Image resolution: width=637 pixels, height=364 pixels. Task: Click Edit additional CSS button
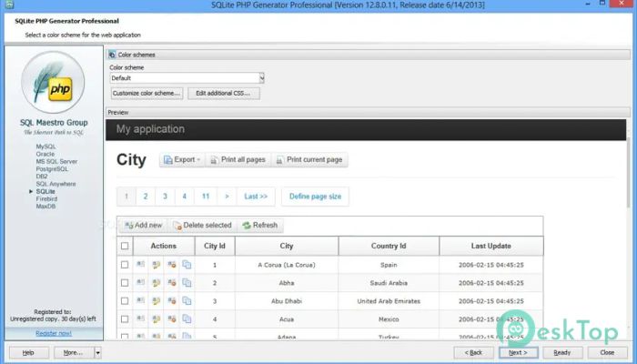coord(224,93)
